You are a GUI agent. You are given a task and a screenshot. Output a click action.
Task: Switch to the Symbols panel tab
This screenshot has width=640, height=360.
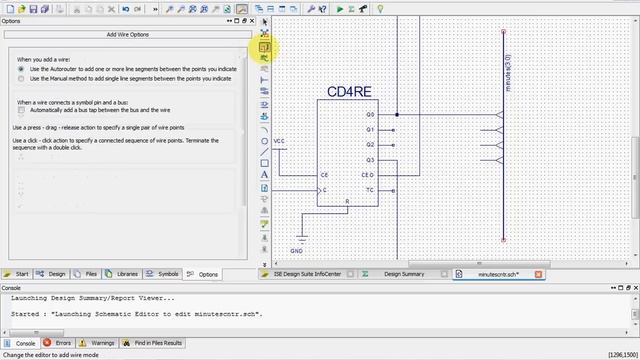tap(163, 274)
